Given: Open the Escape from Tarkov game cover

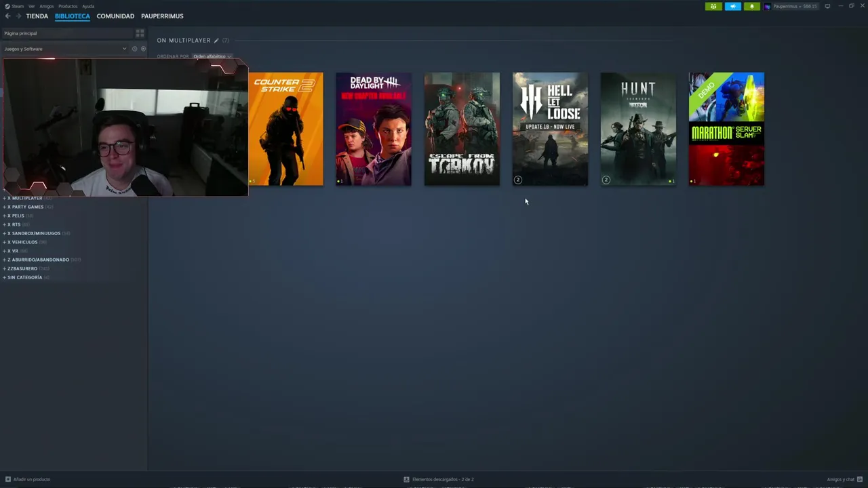Looking at the screenshot, I should point(462,129).
